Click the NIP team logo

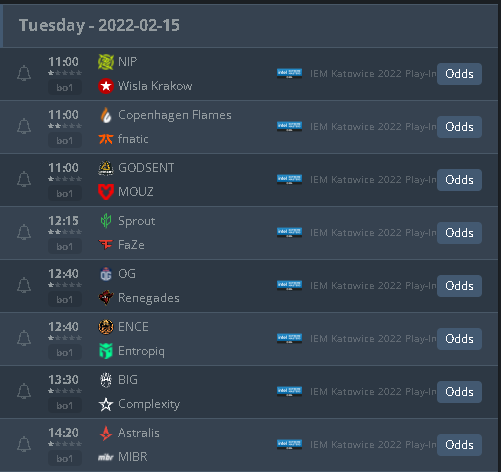tap(106, 62)
